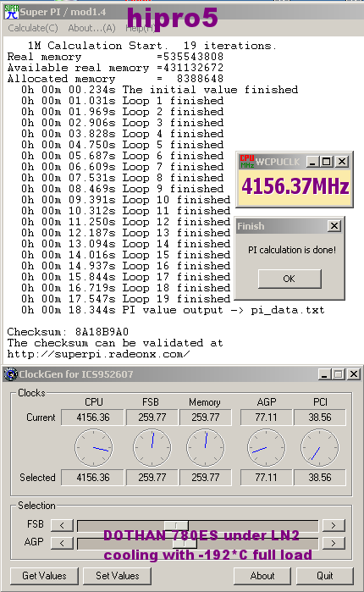
Task: Click the WCPUCLK CPU MHz icon
Action: pyautogui.click(x=247, y=162)
